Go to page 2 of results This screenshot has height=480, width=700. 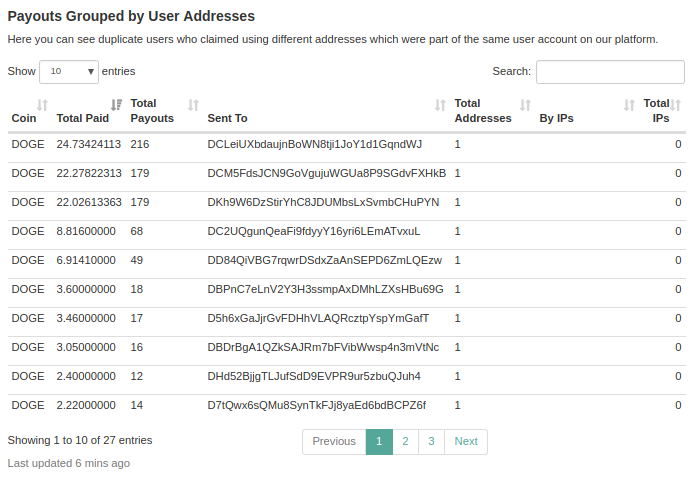[405, 441]
